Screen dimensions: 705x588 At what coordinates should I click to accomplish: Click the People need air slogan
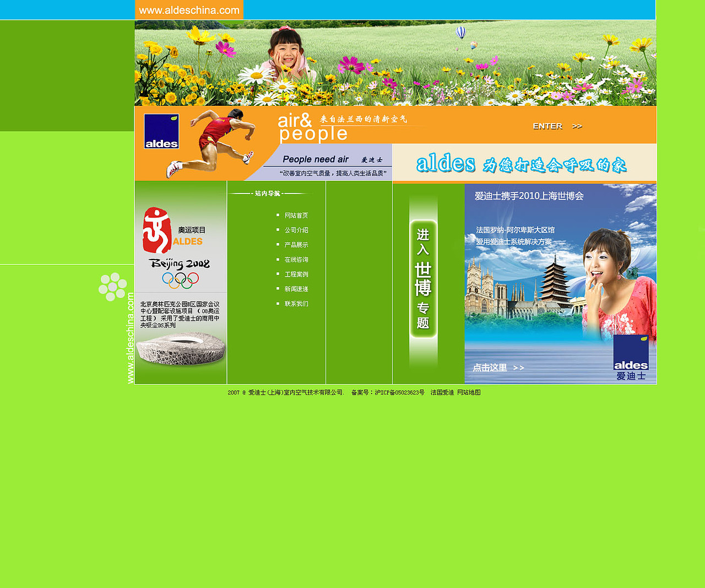tap(316, 159)
